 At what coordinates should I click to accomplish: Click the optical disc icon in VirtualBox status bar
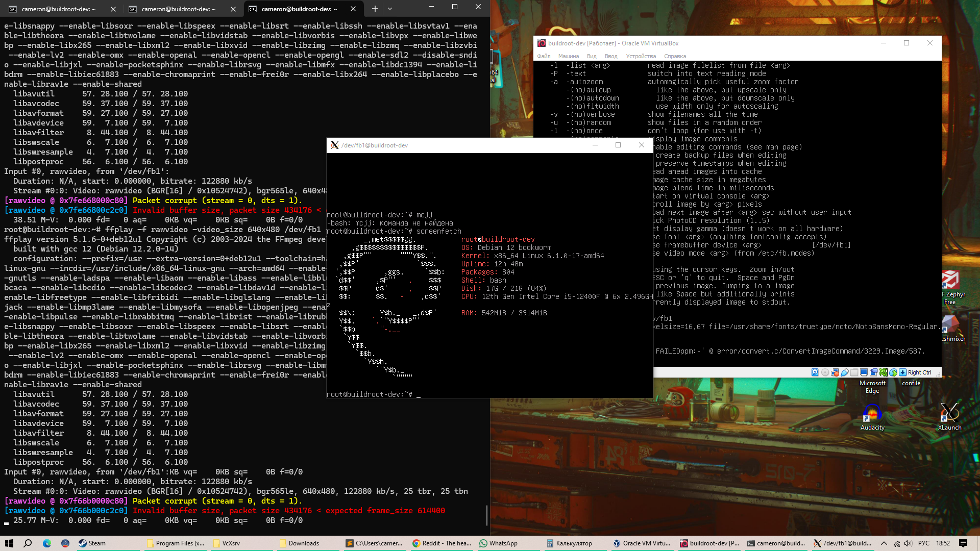coord(825,372)
